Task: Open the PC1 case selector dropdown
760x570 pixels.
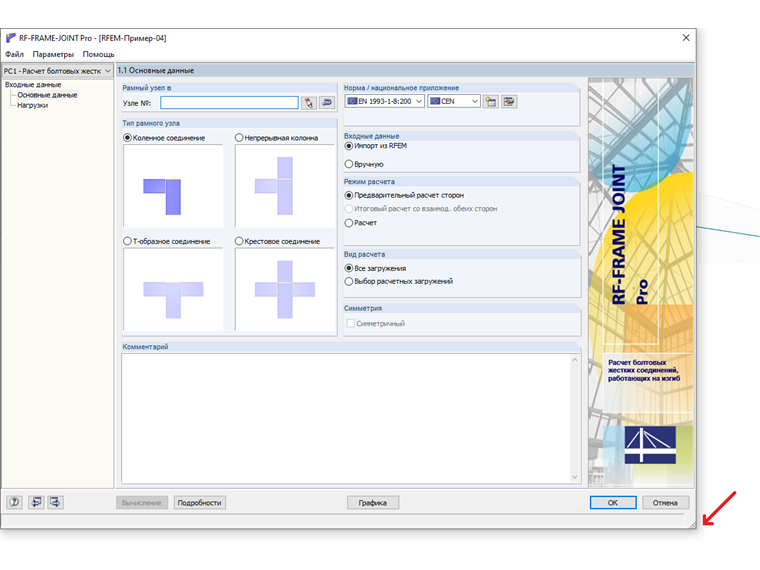Action: (57, 71)
